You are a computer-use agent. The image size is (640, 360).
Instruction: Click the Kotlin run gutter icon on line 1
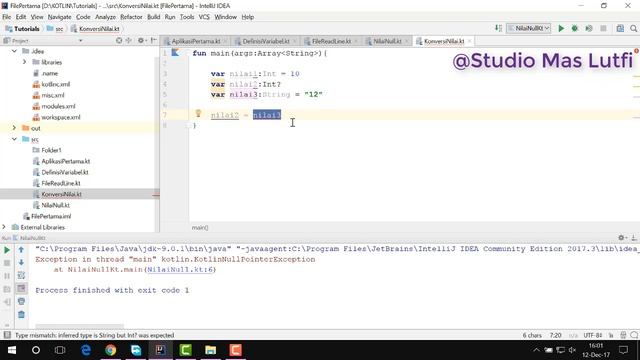click(176, 53)
